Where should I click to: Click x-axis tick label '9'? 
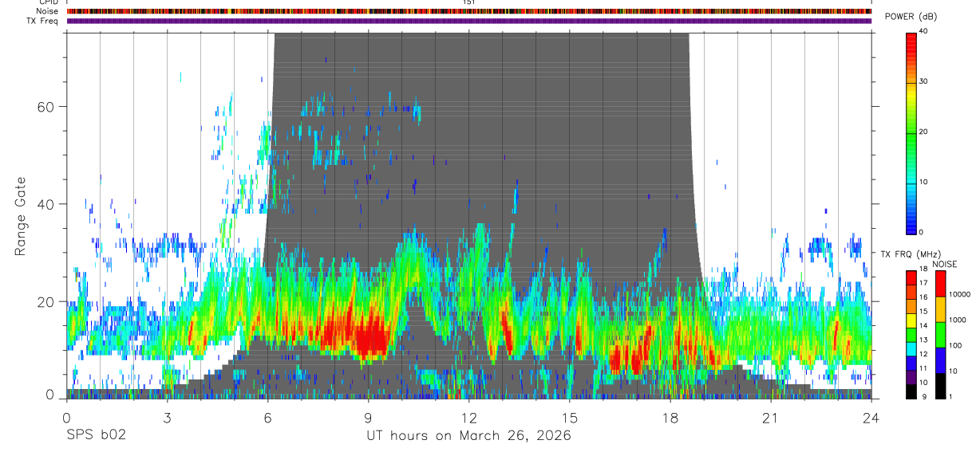[x=368, y=418]
